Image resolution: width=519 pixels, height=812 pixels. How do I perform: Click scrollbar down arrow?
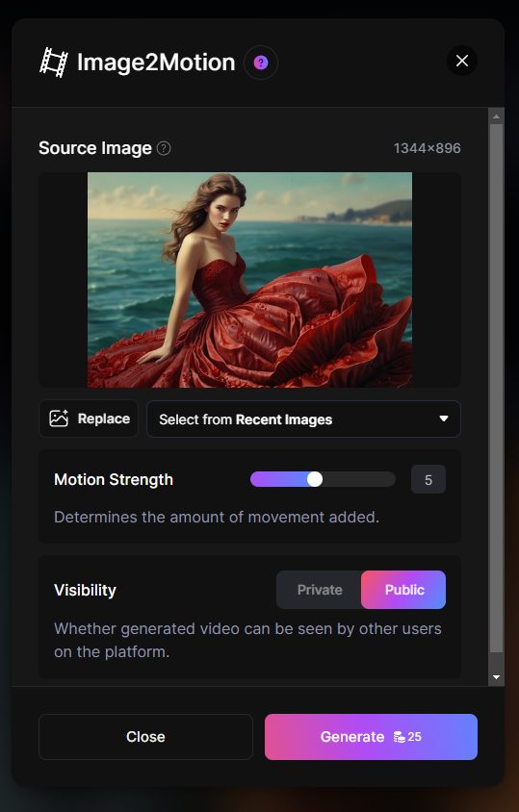(x=496, y=677)
